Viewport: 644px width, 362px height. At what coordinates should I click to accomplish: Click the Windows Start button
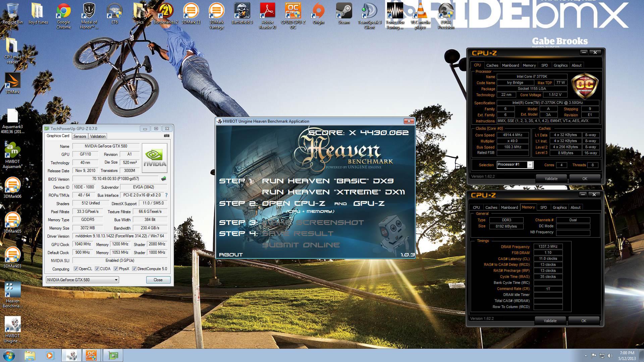[x=9, y=355]
